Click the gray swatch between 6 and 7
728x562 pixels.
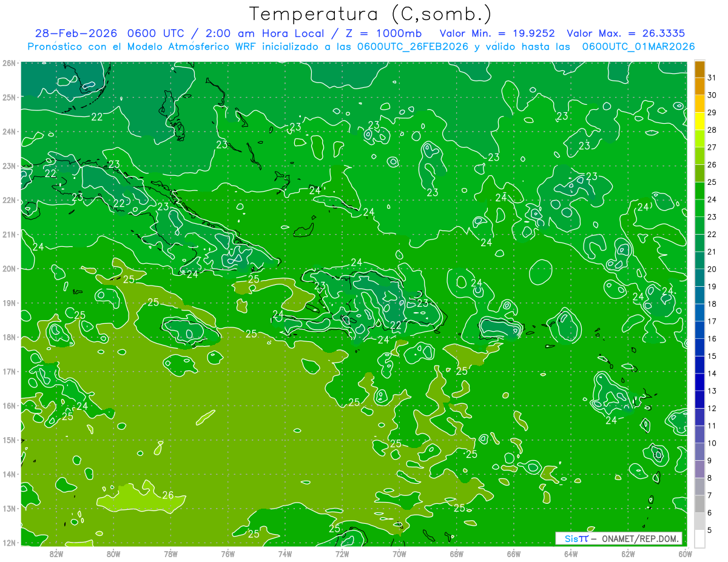tap(699, 504)
